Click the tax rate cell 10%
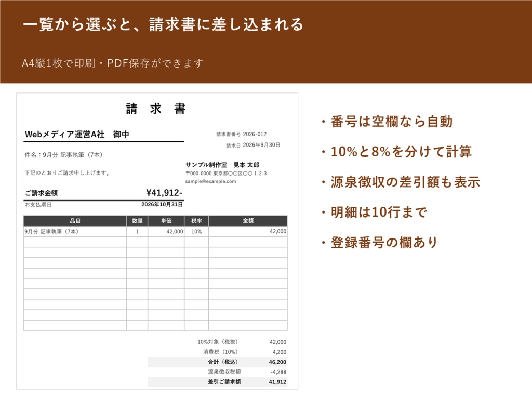This screenshot has height=399, width=532. point(196,231)
